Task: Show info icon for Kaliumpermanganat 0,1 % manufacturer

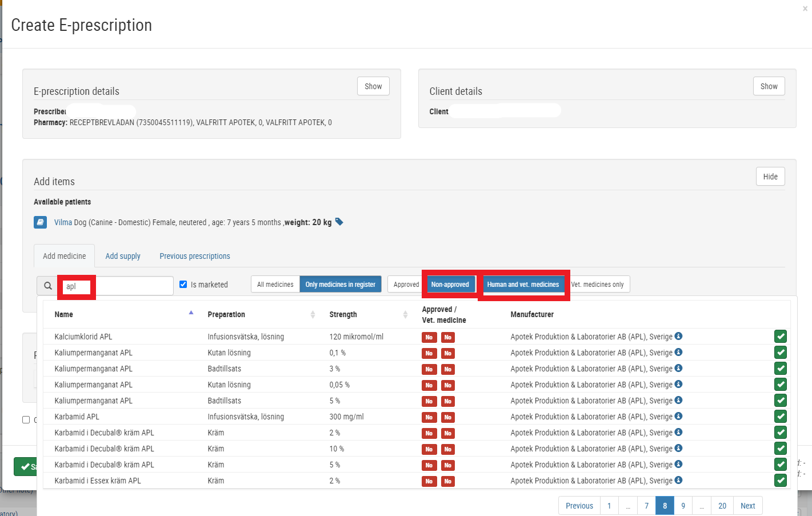Action: (678, 352)
